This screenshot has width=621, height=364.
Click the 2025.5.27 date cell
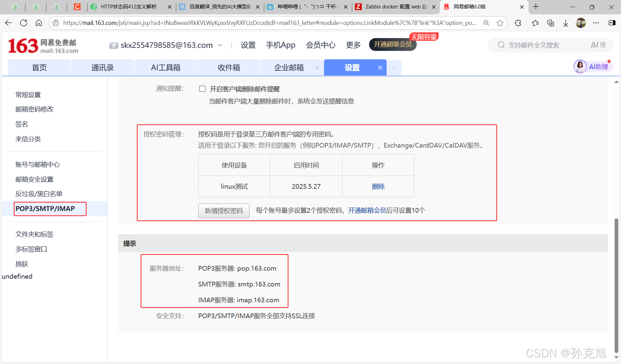click(x=306, y=186)
